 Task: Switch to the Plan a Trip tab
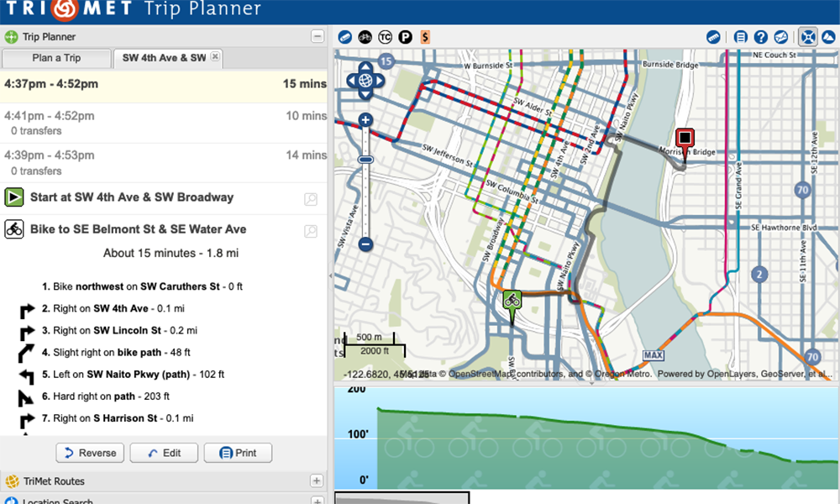[56, 58]
